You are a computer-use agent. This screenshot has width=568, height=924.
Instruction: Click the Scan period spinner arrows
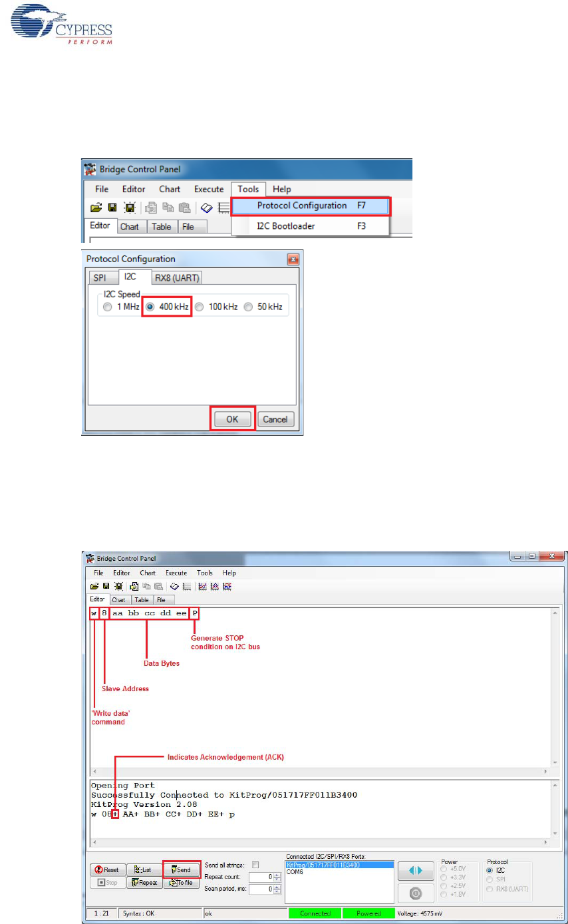click(277, 889)
